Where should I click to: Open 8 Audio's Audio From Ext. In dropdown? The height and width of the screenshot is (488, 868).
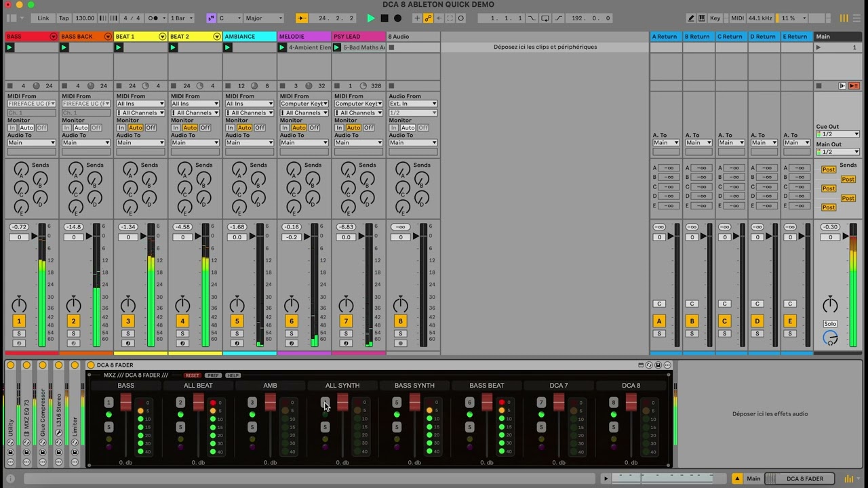(x=413, y=104)
